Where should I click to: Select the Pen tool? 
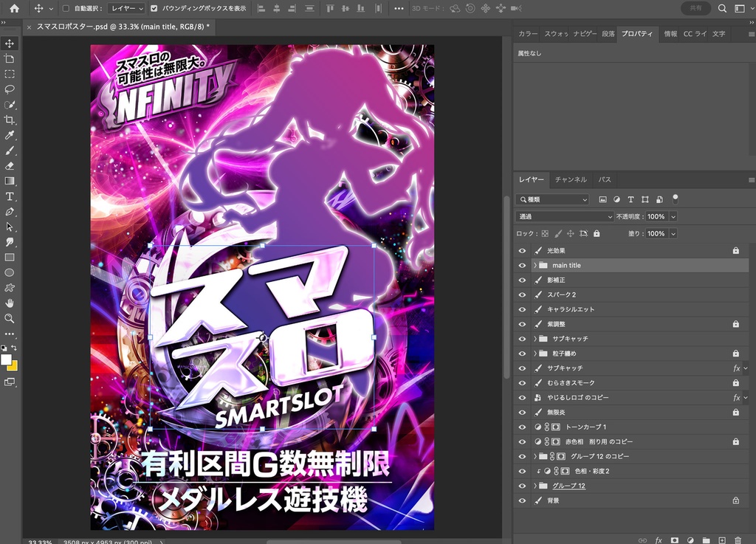coord(10,212)
